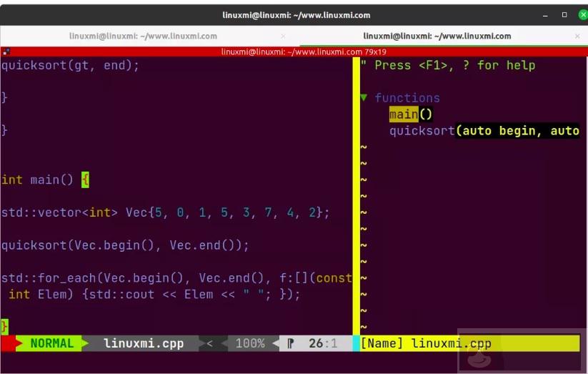588x374 pixels.
Task: Click the quicksort(gt, end); line
Action: point(70,65)
